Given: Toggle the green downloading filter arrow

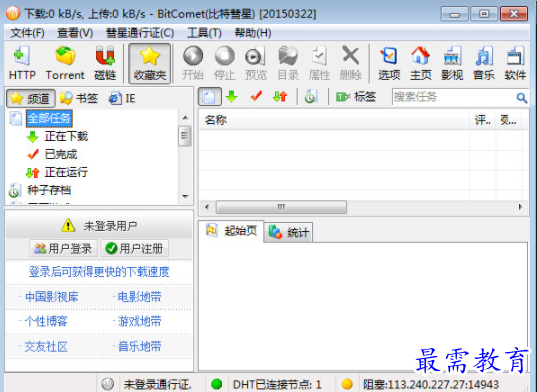Looking at the screenshot, I should (x=232, y=97).
